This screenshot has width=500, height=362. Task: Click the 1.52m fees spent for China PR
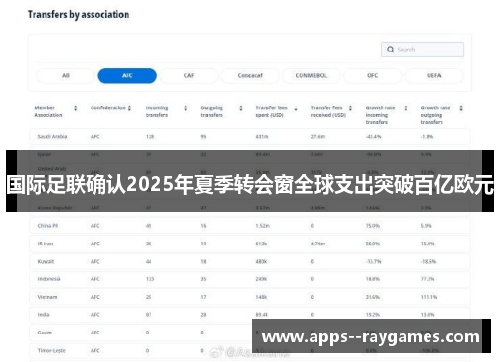[263, 226]
